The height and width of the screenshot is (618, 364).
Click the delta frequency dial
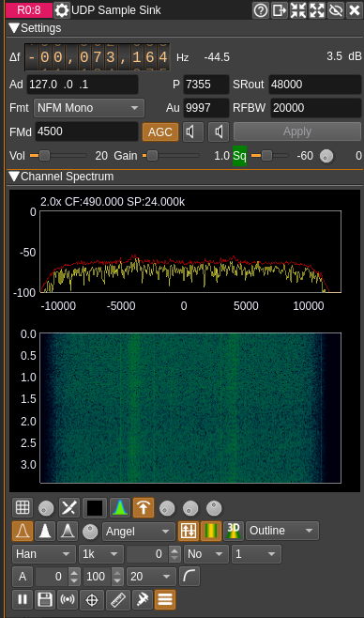point(98,57)
